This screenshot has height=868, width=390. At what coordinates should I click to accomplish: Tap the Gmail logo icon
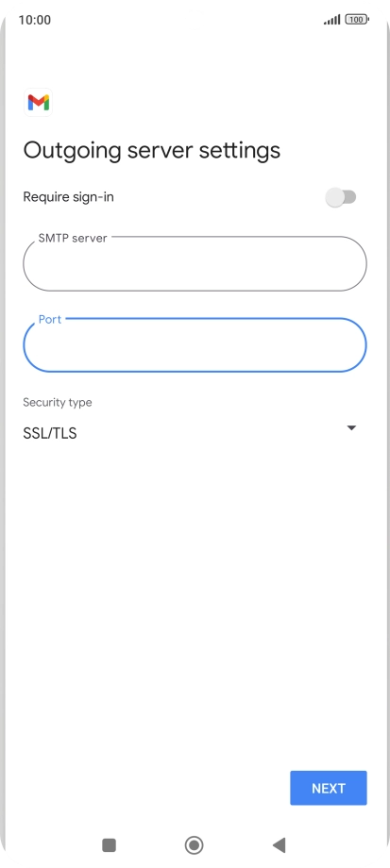(38, 103)
